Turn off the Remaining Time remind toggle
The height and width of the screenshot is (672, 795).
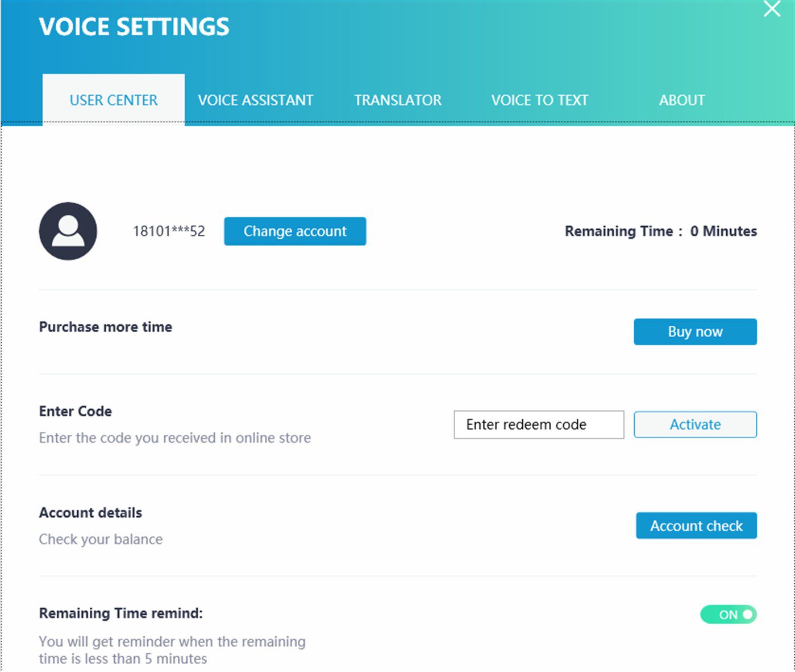coord(728,615)
